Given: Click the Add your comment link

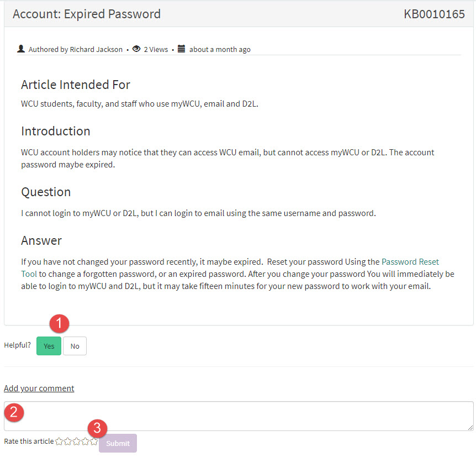Looking at the screenshot, I should pos(39,388).
